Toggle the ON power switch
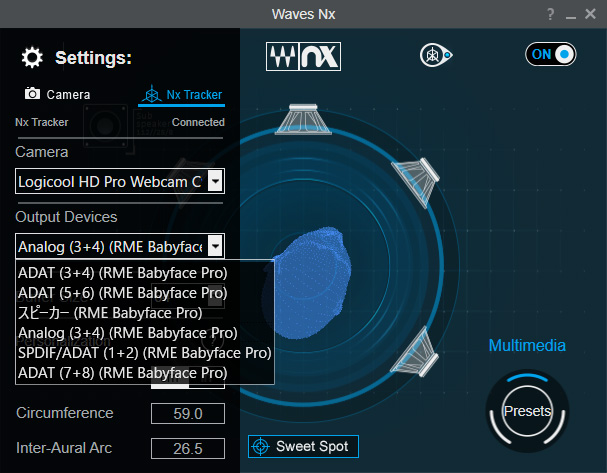 pos(551,54)
